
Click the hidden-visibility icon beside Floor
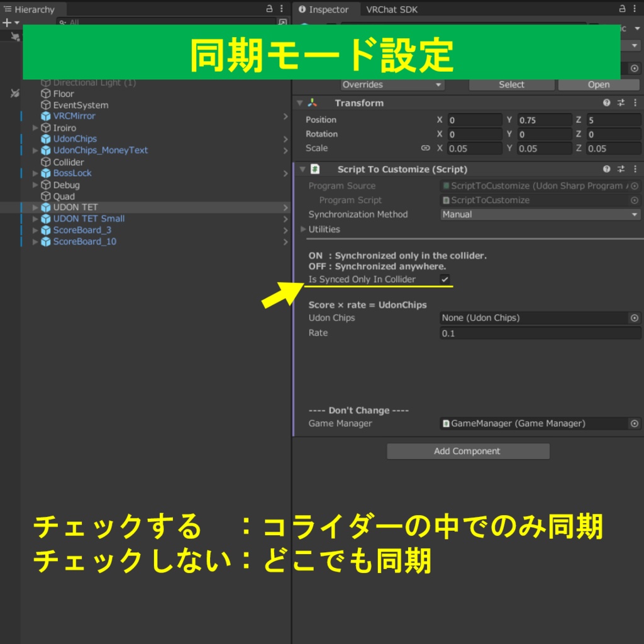[14, 94]
